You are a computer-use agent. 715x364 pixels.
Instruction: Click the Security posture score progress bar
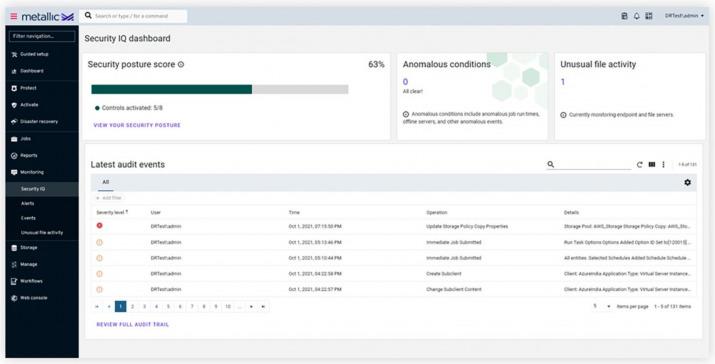(x=220, y=89)
